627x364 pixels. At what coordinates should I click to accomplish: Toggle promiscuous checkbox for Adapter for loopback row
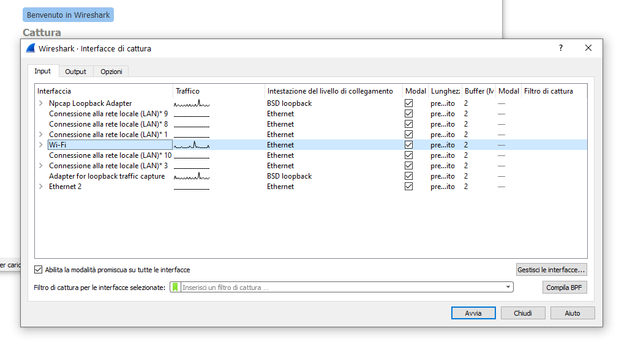(x=408, y=176)
